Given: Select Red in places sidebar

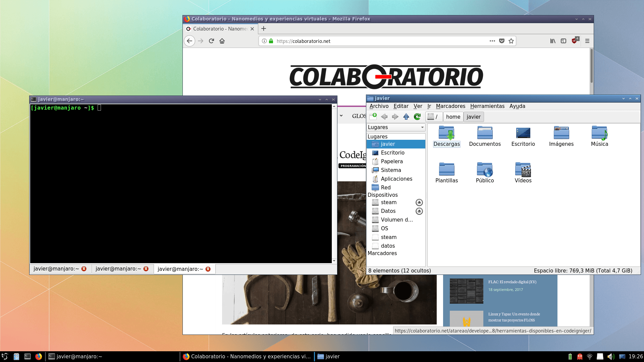Looking at the screenshot, I should click(x=396, y=188).
